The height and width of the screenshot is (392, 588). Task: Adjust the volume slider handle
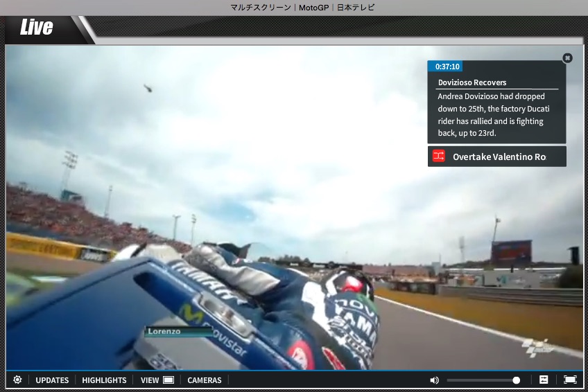point(517,380)
